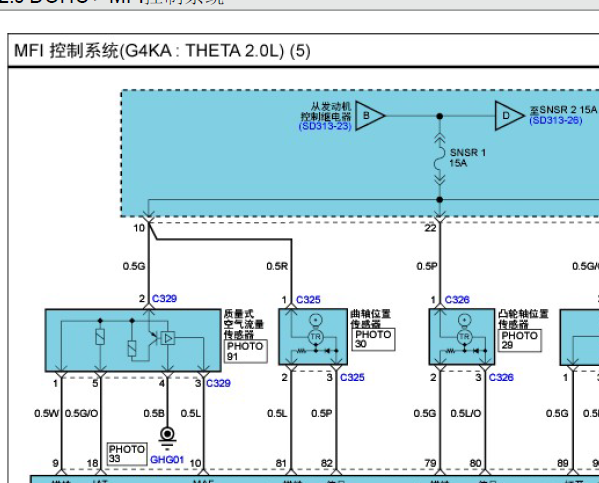
Task: Open C329 connector link beside pin 3
Action: tap(218, 383)
